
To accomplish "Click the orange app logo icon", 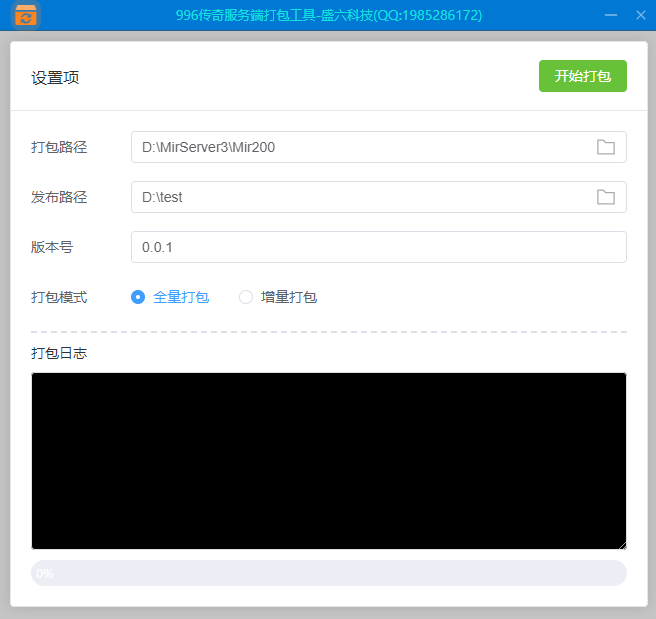I will tap(26, 15).
